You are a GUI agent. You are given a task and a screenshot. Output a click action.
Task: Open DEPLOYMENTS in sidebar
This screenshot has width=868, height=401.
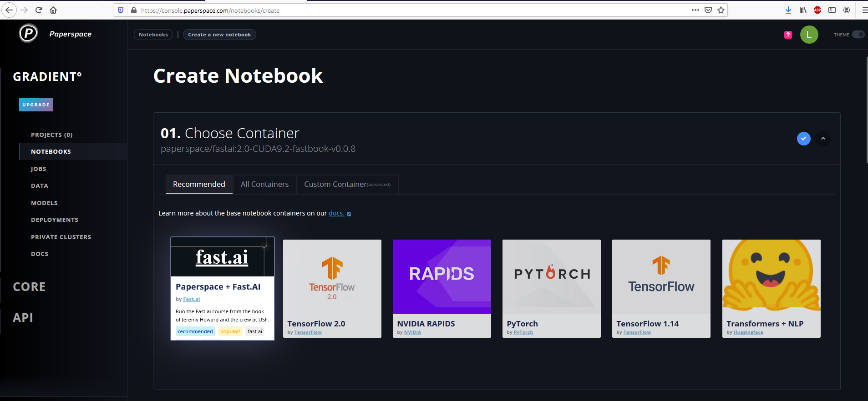click(55, 220)
